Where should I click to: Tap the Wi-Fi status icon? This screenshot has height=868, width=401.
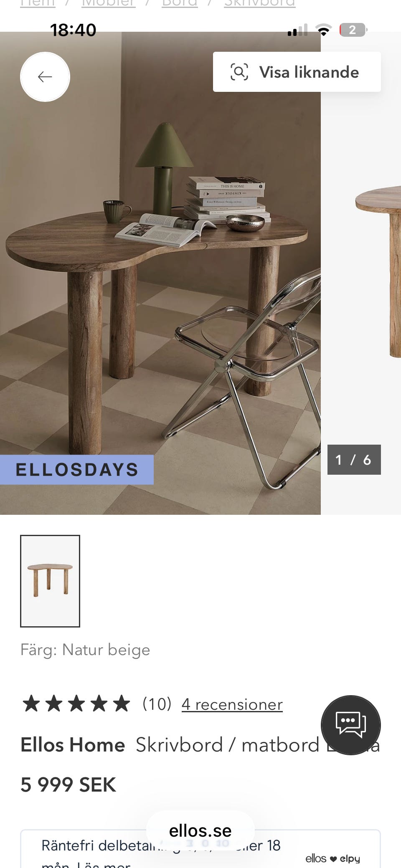323,30
